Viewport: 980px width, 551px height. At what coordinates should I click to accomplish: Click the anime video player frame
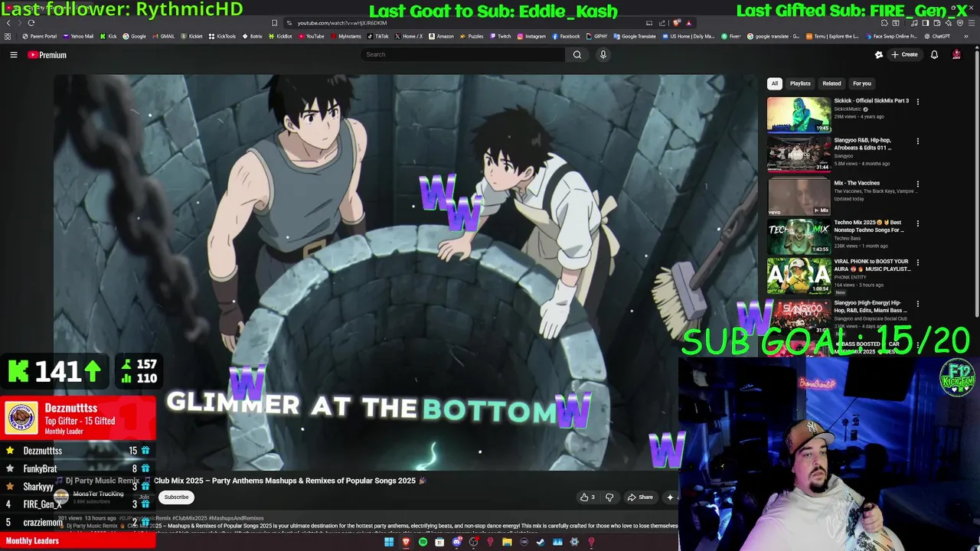coord(406,272)
